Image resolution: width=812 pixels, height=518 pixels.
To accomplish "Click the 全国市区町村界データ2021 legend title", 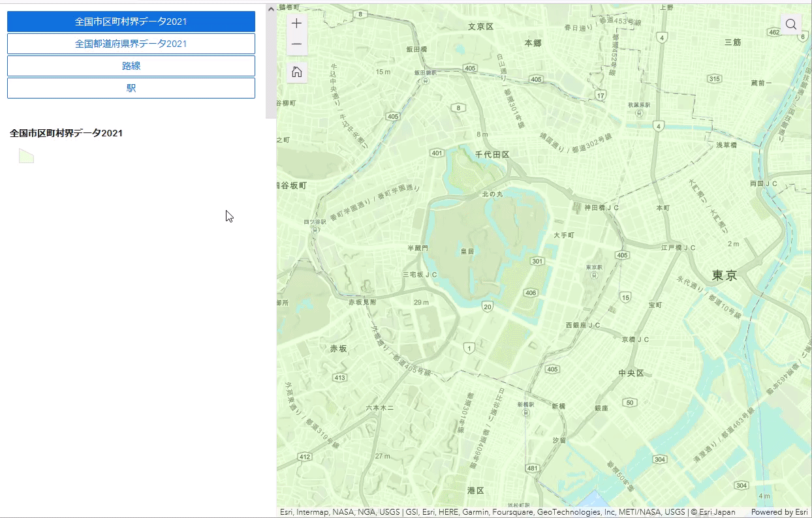I will (x=66, y=133).
